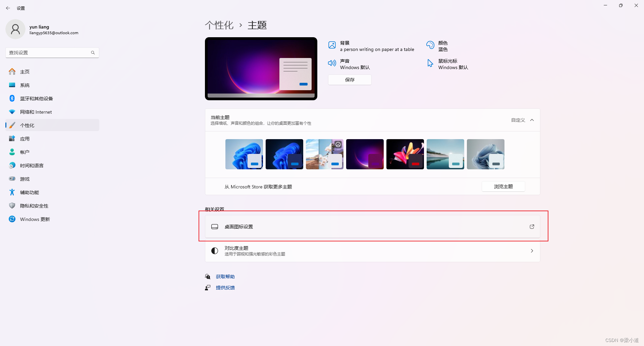The image size is (644, 346).
Task: Click the 系统 monitor icon
Action: pyautogui.click(x=12, y=85)
